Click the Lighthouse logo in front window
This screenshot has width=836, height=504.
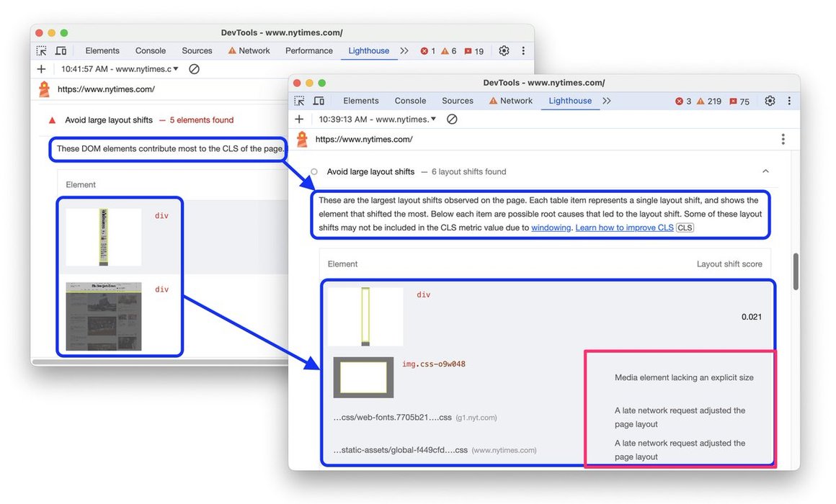(302, 139)
